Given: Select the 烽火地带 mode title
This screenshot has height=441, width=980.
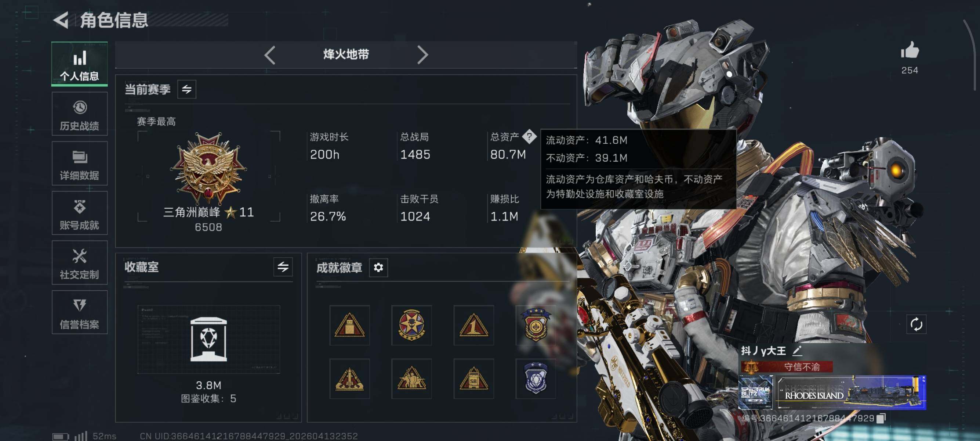Looking at the screenshot, I should 346,54.
